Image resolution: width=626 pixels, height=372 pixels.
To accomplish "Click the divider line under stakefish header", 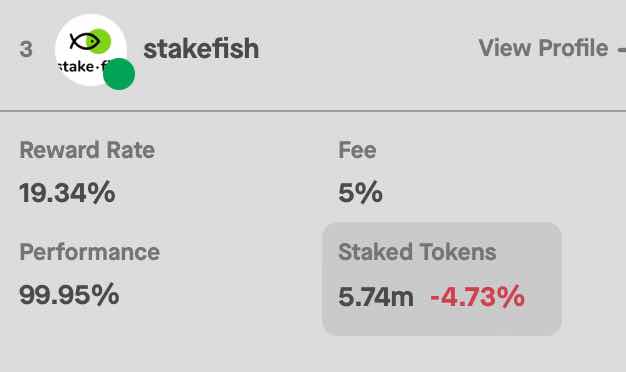I will 313,111.
